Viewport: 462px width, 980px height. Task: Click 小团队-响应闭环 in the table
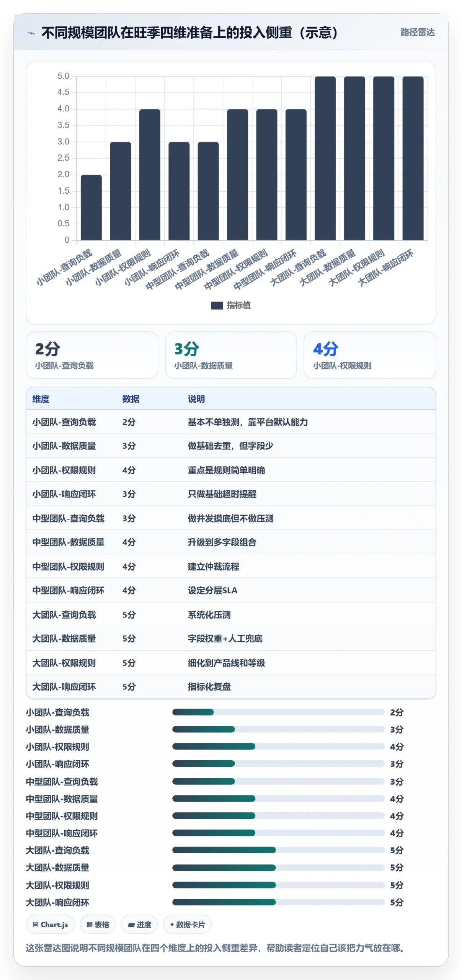(64, 494)
